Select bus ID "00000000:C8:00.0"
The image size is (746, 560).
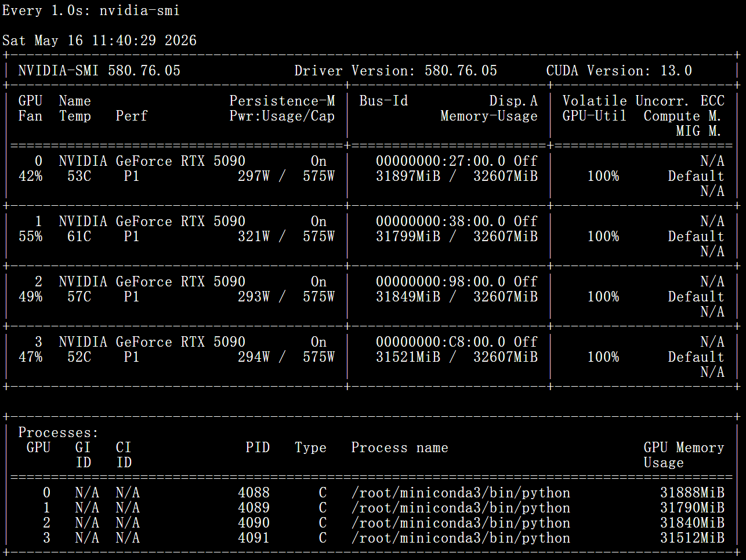440,342
